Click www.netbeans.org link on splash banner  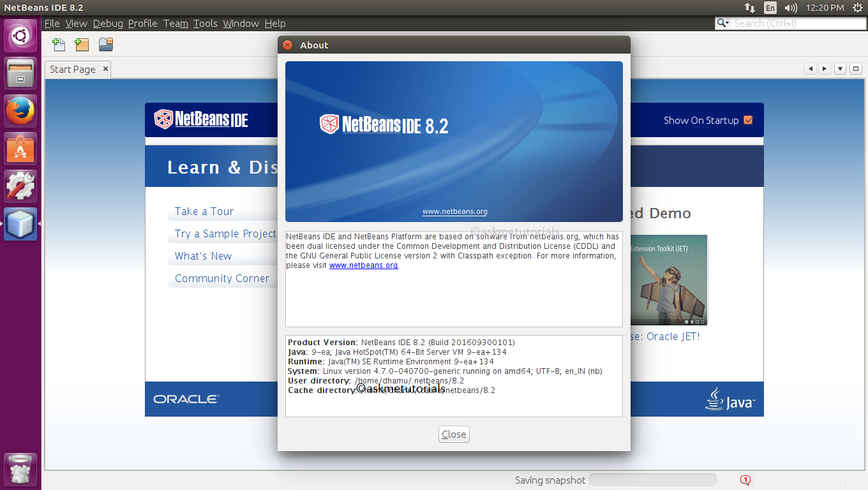[454, 211]
